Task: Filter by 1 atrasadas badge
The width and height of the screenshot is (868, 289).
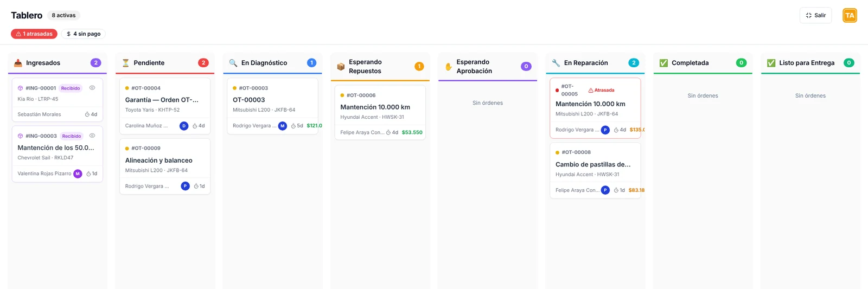Action: pos(34,34)
